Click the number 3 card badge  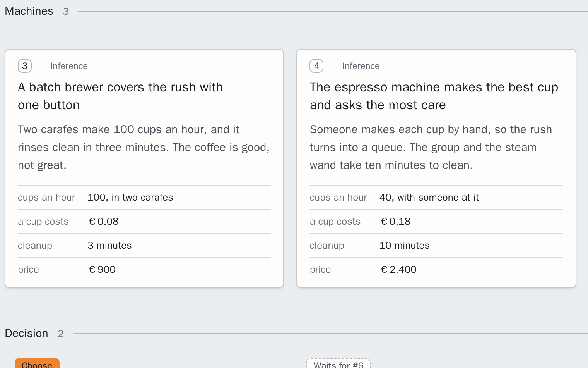[25, 66]
